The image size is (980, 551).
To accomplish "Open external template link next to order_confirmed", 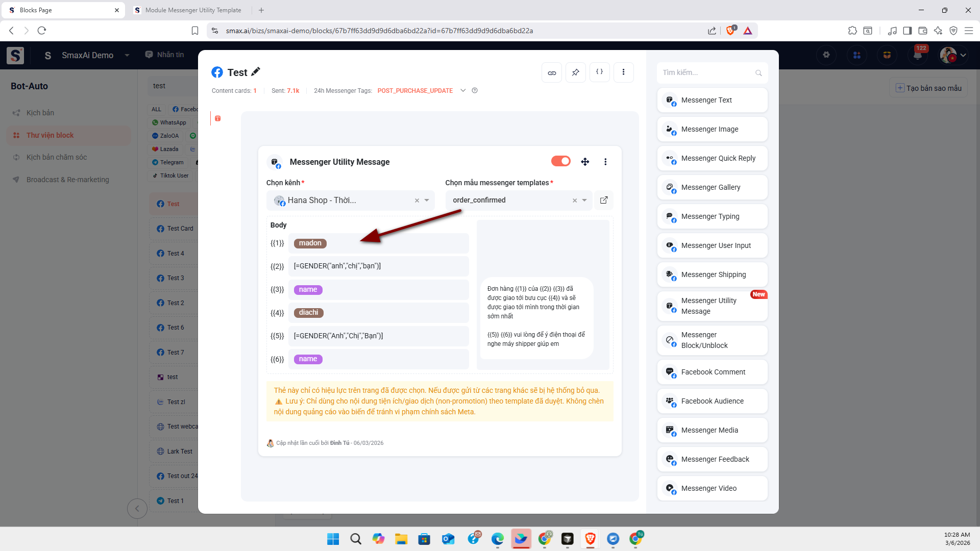I will (x=604, y=200).
